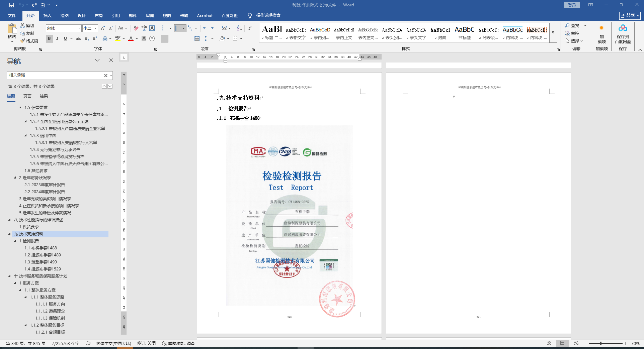Open the font size dropdown (小二)
Image resolution: width=644 pixels, height=349 pixels.
96,28
